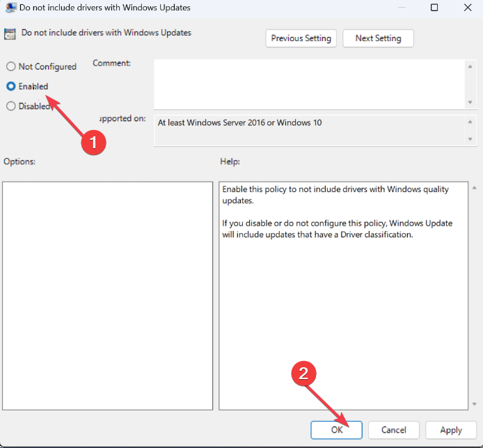Click the 'Comment:' label
Image resolution: width=483 pixels, height=448 pixels.
pyautogui.click(x=111, y=63)
